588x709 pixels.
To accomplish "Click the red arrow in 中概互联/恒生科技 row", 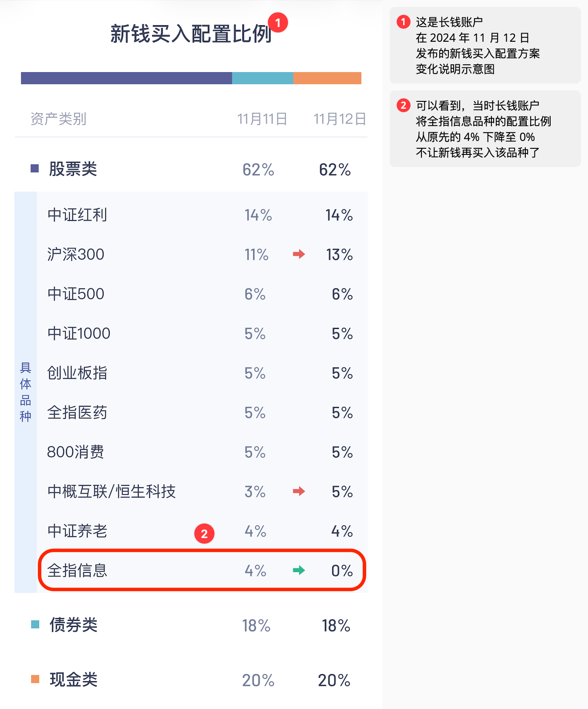I will click(x=299, y=492).
